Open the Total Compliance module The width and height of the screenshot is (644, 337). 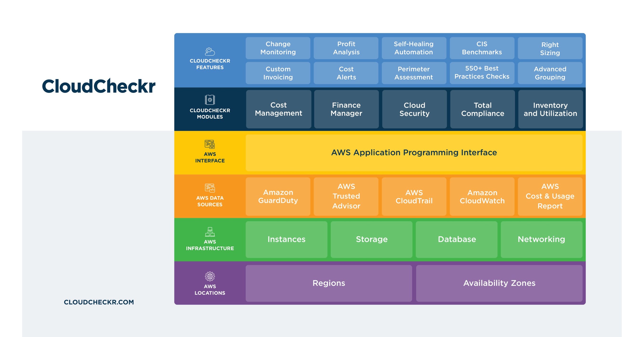pos(482,109)
